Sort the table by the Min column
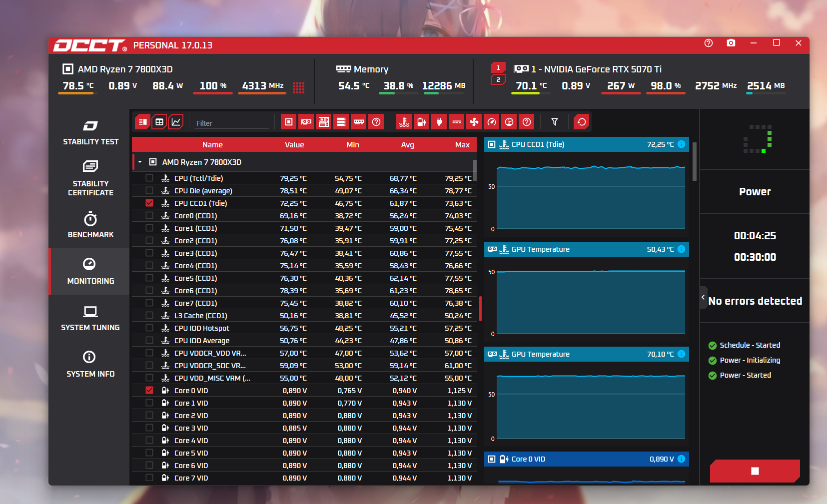The image size is (827, 504). pyautogui.click(x=353, y=145)
